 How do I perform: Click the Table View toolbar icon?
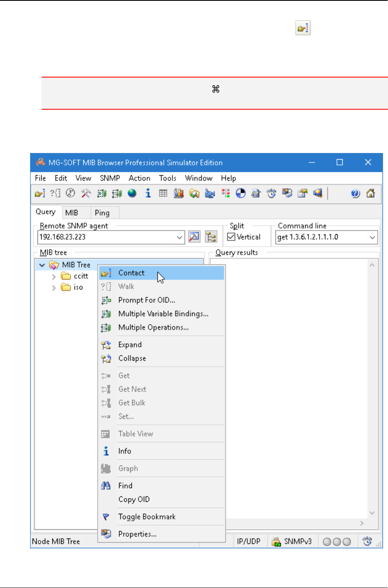163,193
